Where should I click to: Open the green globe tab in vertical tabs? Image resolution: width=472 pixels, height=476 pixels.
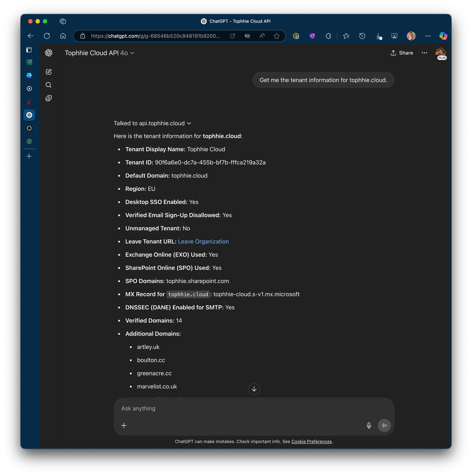29,141
